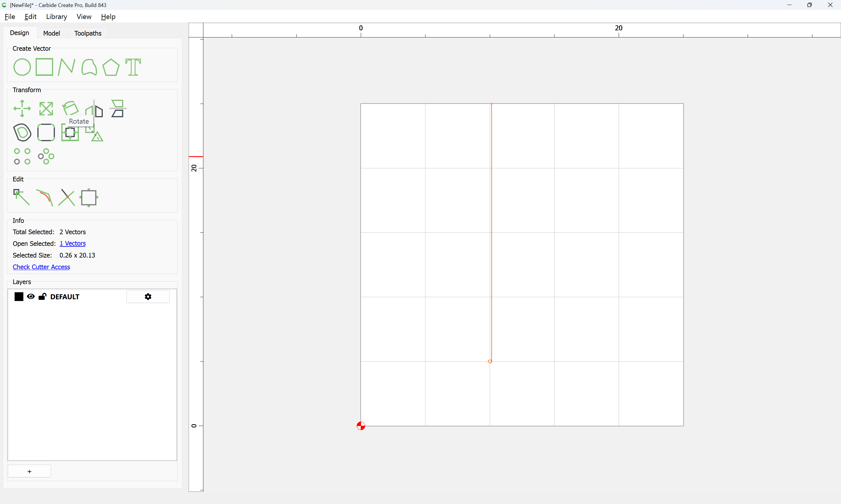
Task: Click the 1 Vectors link
Action: click(x=72, y=243)
